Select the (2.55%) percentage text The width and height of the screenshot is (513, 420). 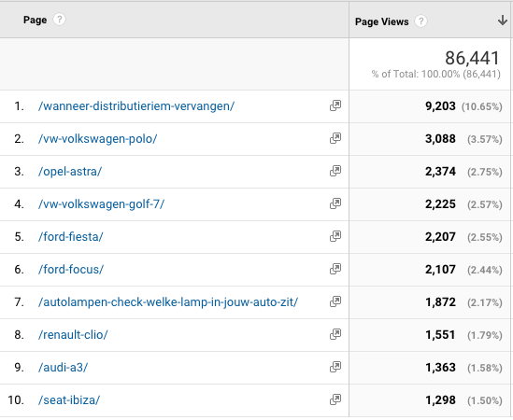tap(485, 237)
